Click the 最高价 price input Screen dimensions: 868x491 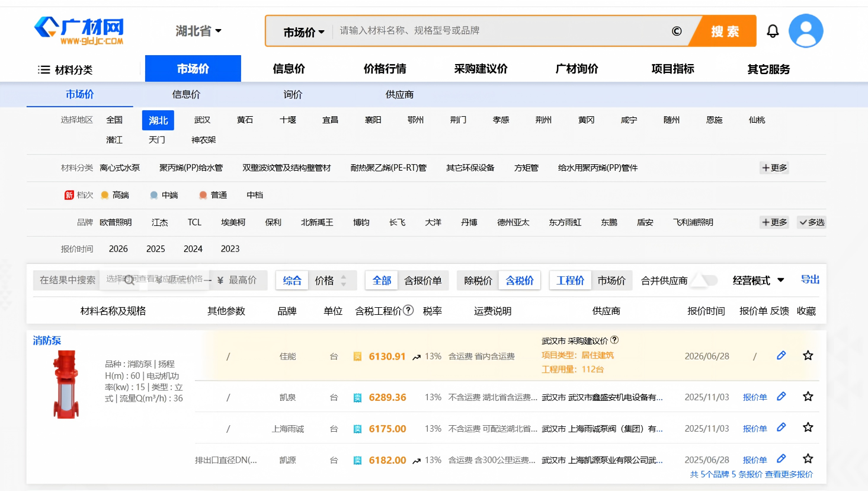pyautogui.click(x=243, y=280)
